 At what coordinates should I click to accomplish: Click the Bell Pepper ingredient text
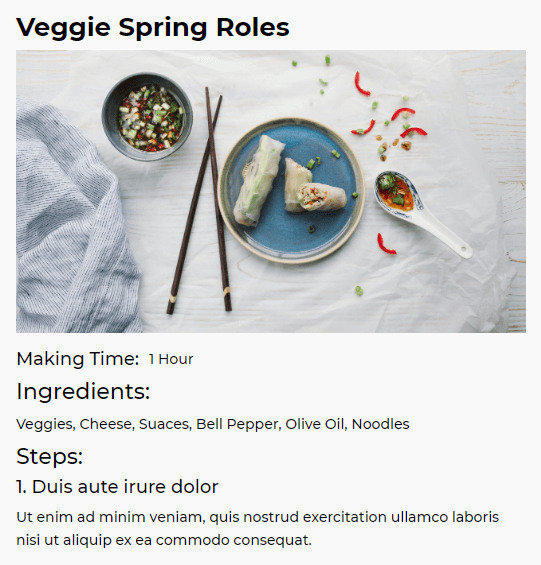239,424
